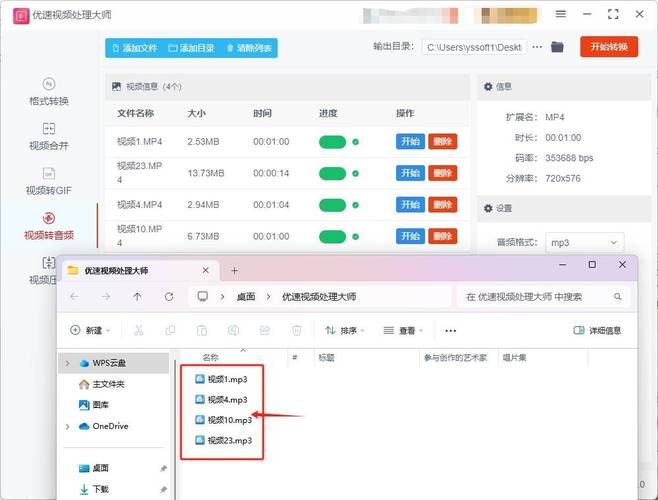Open the Explorer more options ellipsis
This screenshot has height=500, width=658.
pyautogui.click(x=451, y=331)
